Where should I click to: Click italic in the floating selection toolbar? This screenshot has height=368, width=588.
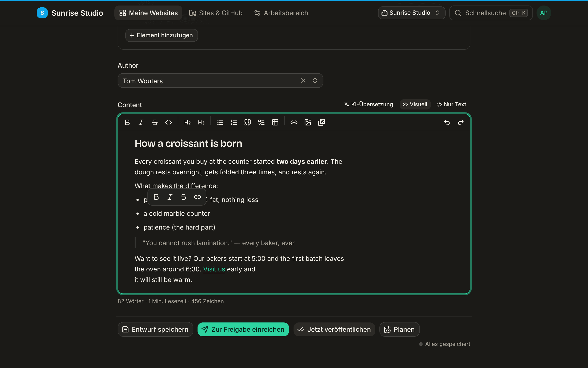(170, 197)
